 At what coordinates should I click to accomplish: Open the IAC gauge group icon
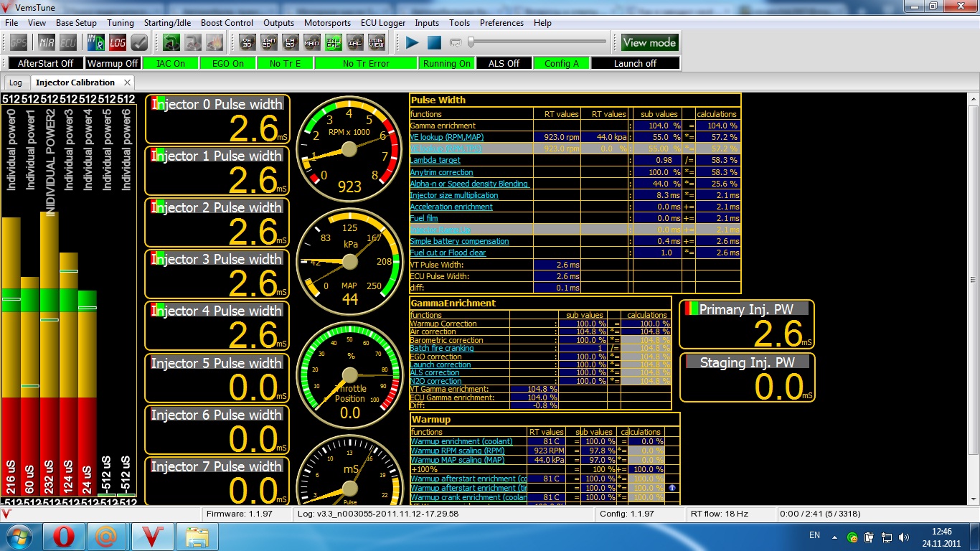[x=355, y=43]
